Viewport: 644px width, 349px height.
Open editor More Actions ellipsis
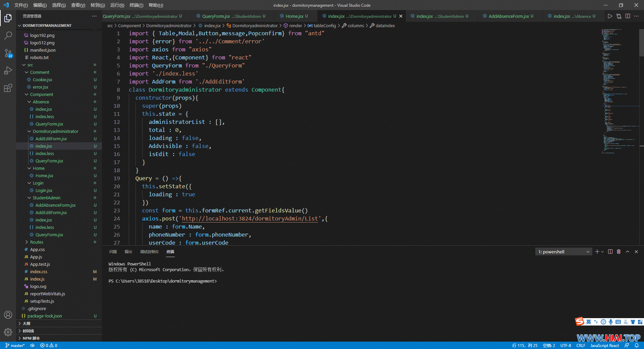636,16
